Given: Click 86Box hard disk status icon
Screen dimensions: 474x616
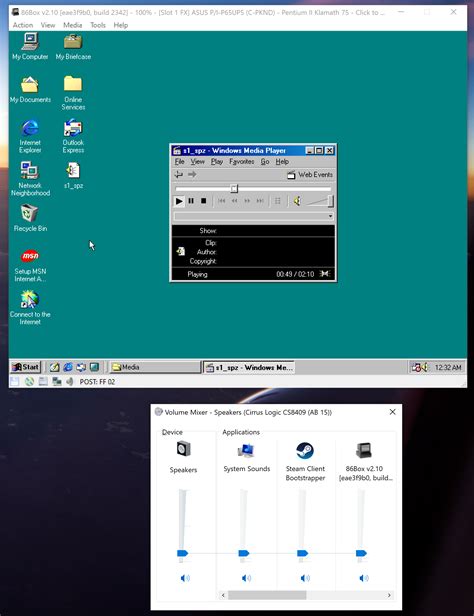Looking at the screenshot, I should tap(43, 381).
